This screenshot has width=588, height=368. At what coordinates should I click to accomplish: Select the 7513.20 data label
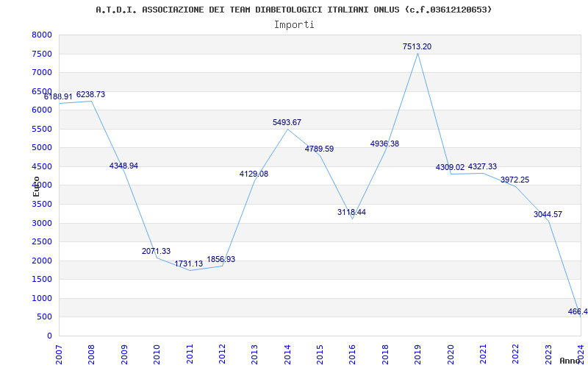tap(417, 46)
